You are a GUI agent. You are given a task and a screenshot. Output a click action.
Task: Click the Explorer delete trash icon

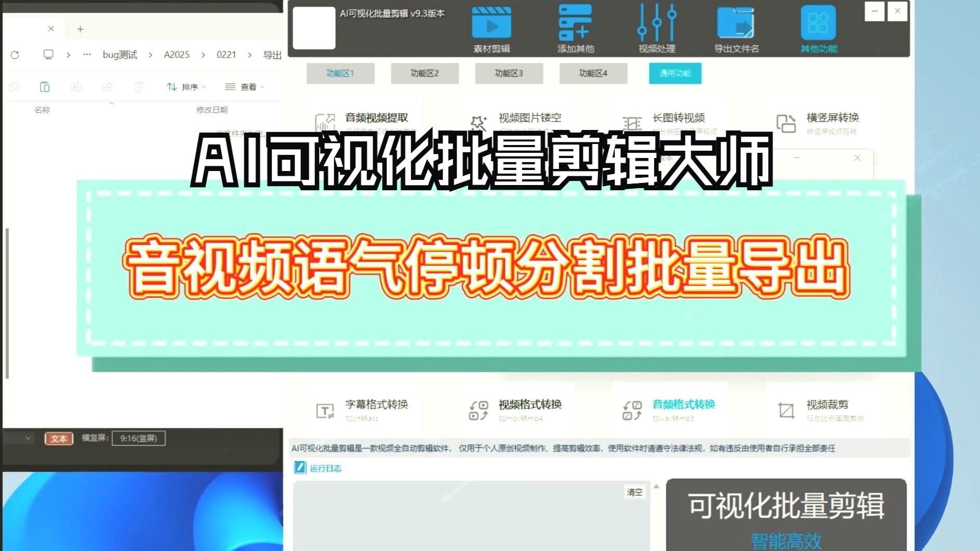click(x=139, y=87)
